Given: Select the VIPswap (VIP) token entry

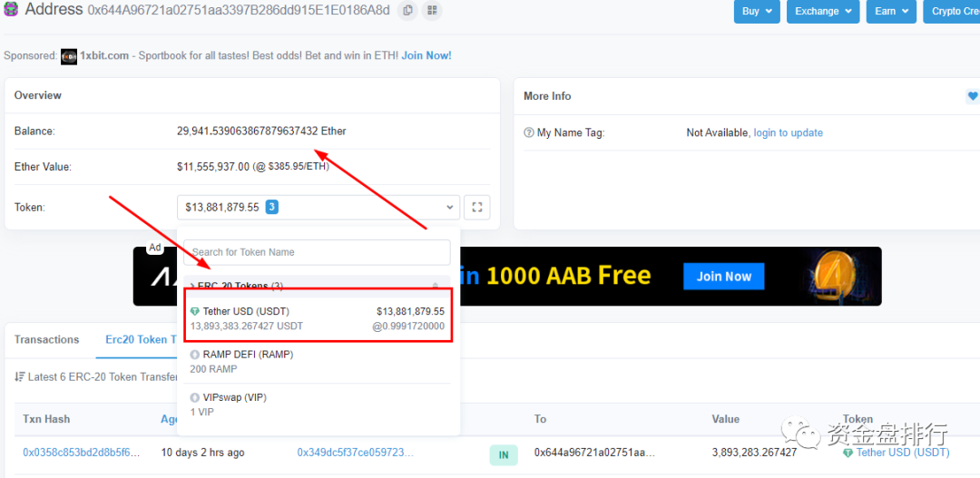Looking at the screenshot, I should coord(317,405).
